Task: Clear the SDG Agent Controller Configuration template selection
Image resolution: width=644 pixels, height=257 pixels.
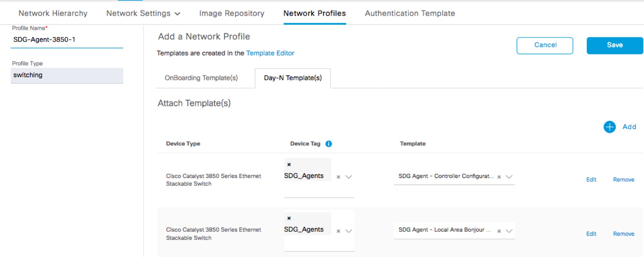Action: [499, 176]
